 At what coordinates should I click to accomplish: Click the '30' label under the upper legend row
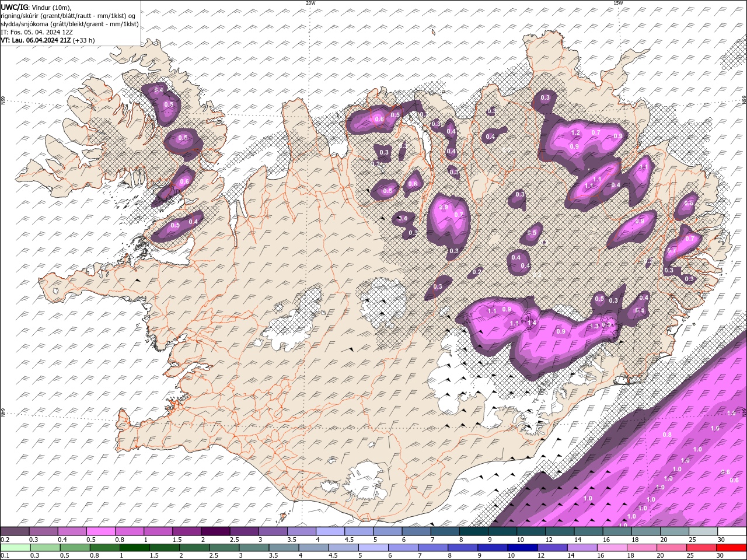[x=720, y=540]
